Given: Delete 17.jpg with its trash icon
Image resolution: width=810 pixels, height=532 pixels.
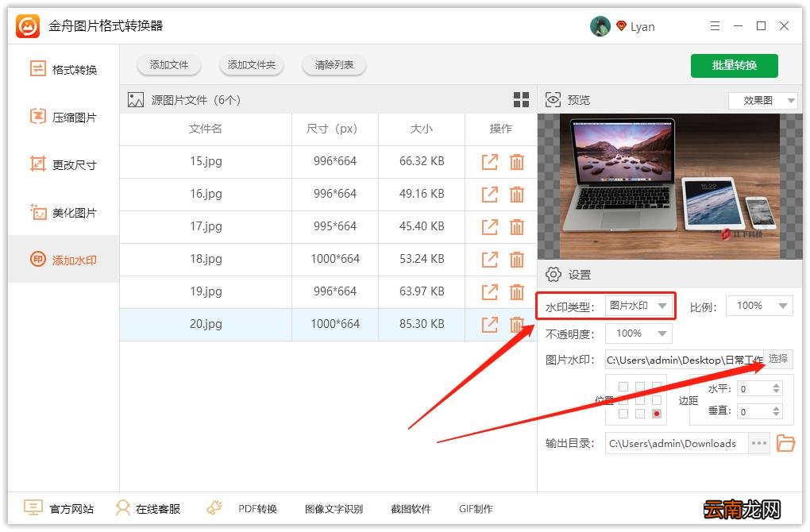Looking at the screenshot, I should click(517, 227).
